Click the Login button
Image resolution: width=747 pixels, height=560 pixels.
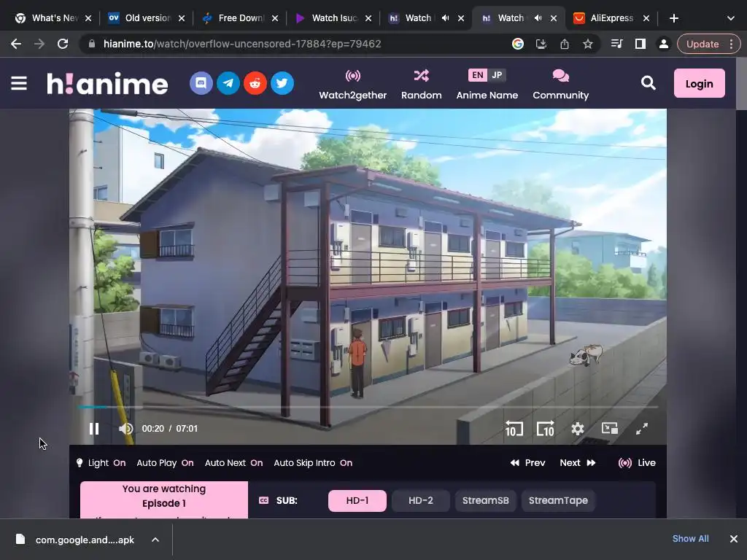(699, 83)
